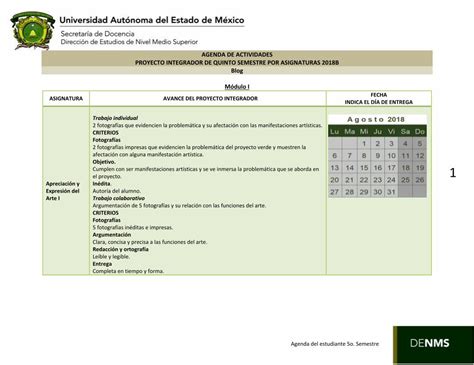Click 'FECHA INDICA EL DÍA DE ENTREGA' header
This screenshot has height=365, width=474.
379,99
